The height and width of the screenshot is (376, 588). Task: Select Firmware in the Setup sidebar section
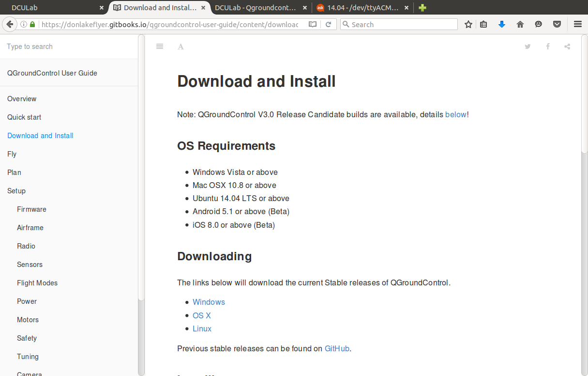pyautogui.click(x=31, y=209)
